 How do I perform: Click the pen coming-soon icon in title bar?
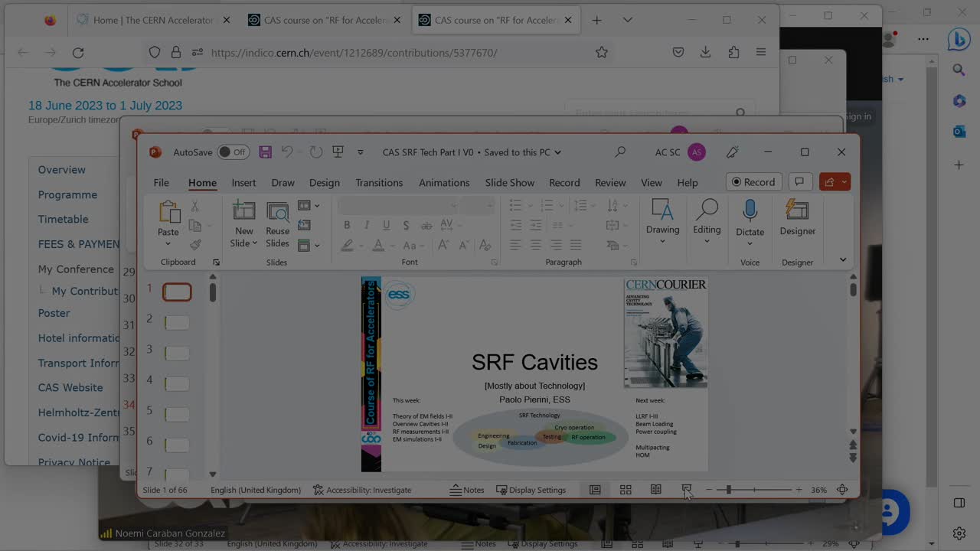[733, 152]
